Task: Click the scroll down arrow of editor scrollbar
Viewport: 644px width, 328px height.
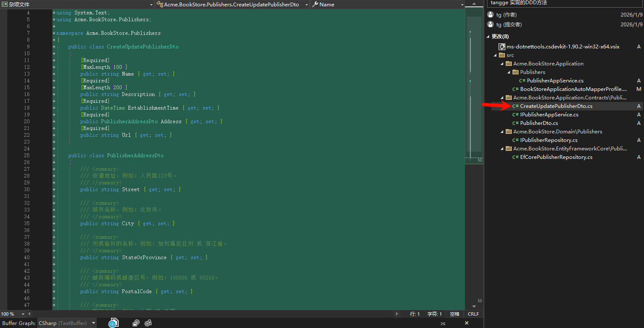Action: click(474, 306)
